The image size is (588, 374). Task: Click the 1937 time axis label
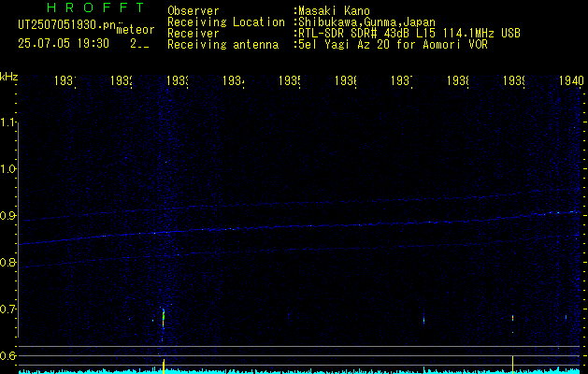click(402, 80)
